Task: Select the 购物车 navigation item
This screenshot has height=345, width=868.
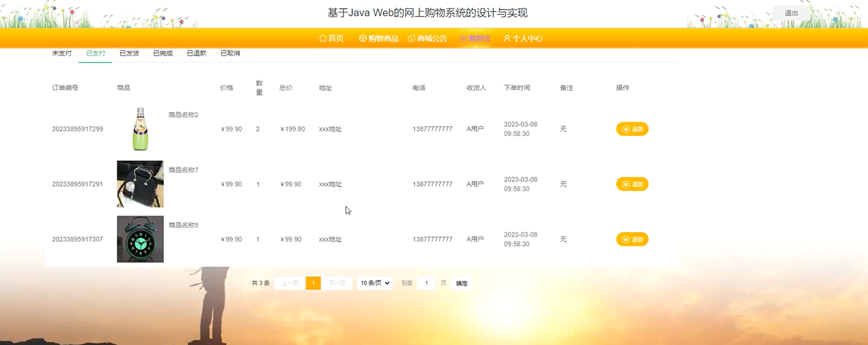Action: click(x=476, y=38)
